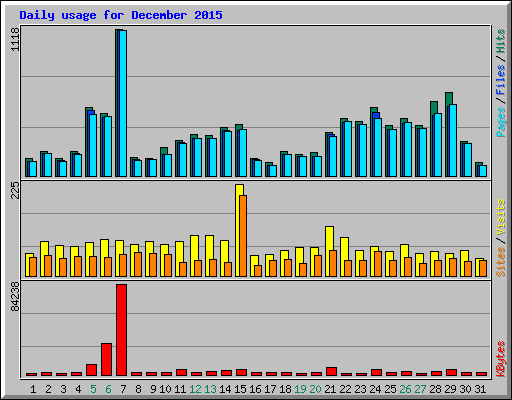Click the 'Hits' legend label
This screenshot has height=400, width=512.
[x=501, y=41]
